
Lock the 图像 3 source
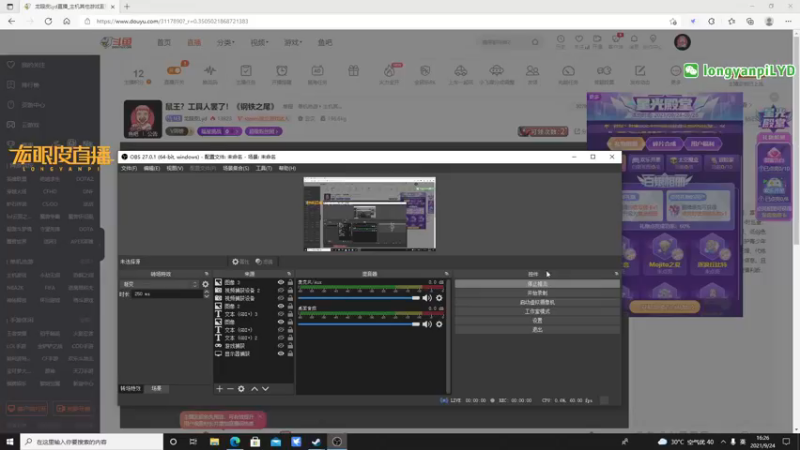[290, 282]
